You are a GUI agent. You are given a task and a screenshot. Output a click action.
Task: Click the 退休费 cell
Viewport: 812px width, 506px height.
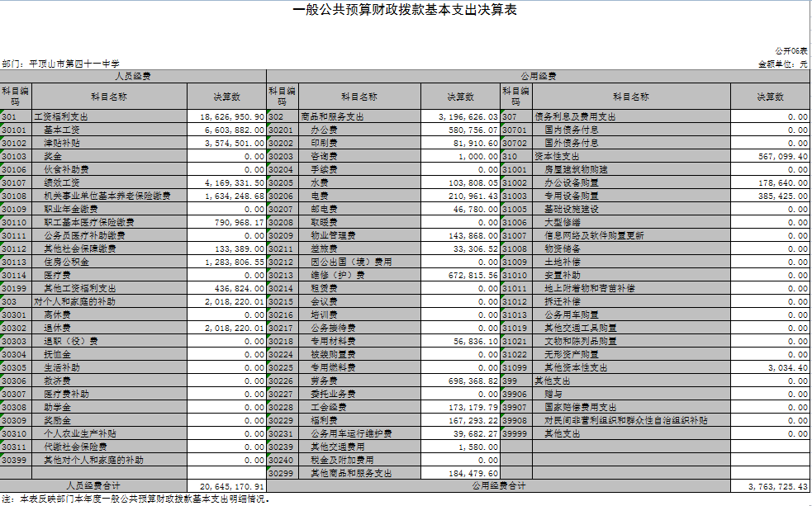[109, 328]
